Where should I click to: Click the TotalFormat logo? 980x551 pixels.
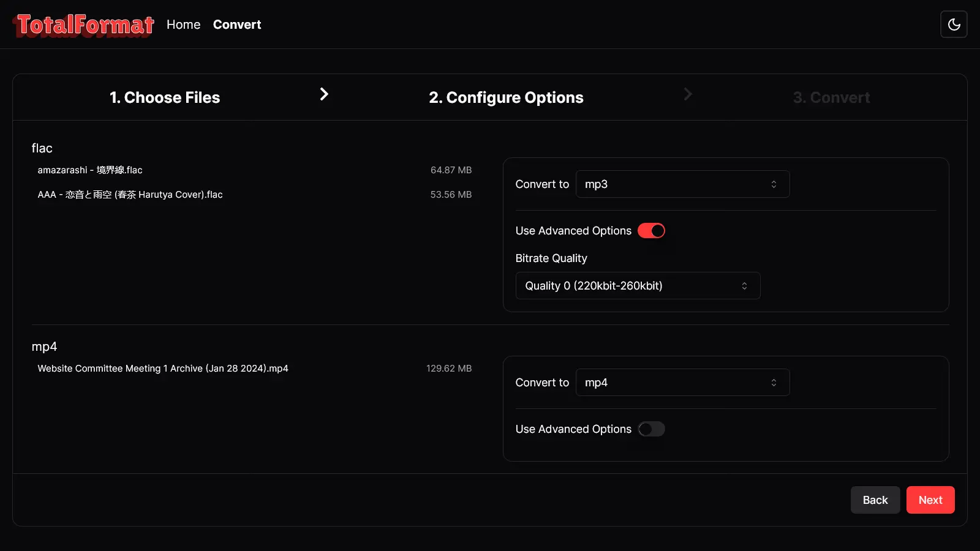pyautogui.click(x=84, y=25)
